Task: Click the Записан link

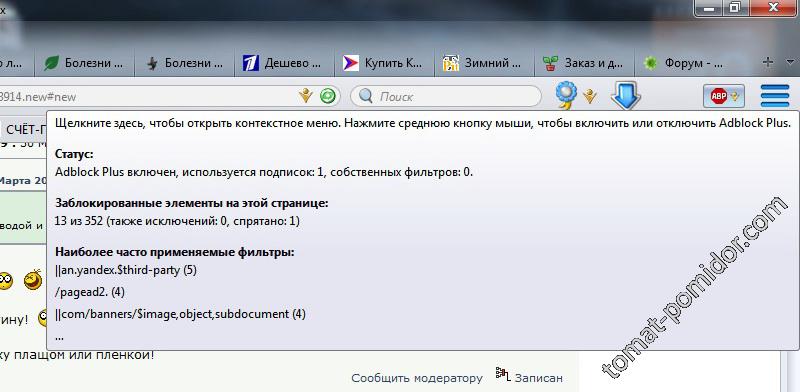Action: coord(538,378)
